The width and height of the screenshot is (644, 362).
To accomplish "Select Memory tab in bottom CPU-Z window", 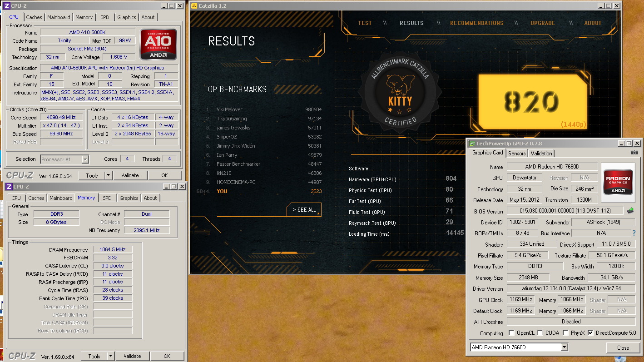I will click(86, 198).
